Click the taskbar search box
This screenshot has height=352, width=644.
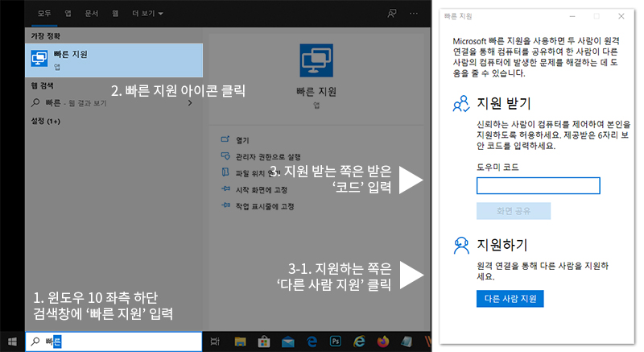point(113,342)
